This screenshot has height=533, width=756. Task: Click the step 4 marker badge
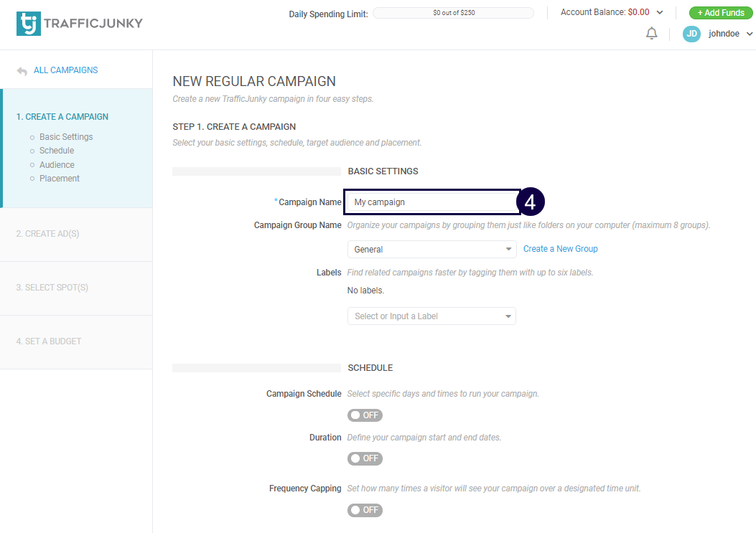coord(530,202)
